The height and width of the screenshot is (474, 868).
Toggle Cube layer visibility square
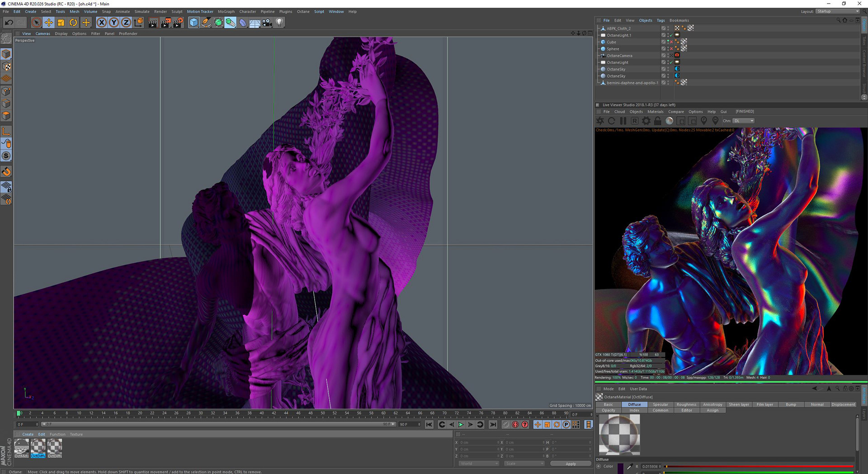click(663, 42)
